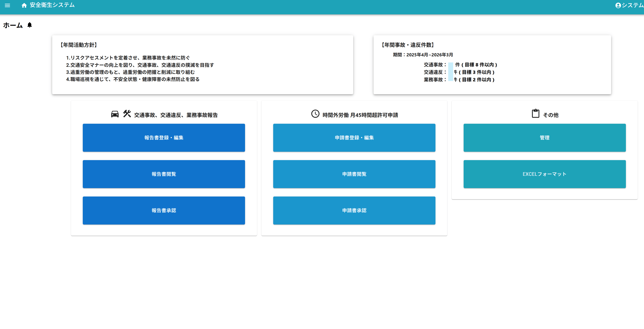The image size is (644, 329).
Task: Open notifications via the bell icon
Action: 29,25
